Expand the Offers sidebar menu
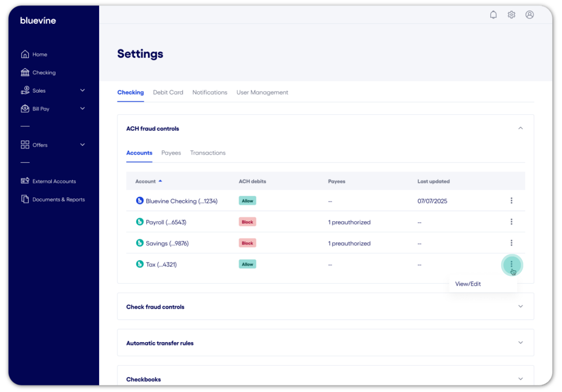The width and height of the screenshot is (562, 392). point(82,145)
